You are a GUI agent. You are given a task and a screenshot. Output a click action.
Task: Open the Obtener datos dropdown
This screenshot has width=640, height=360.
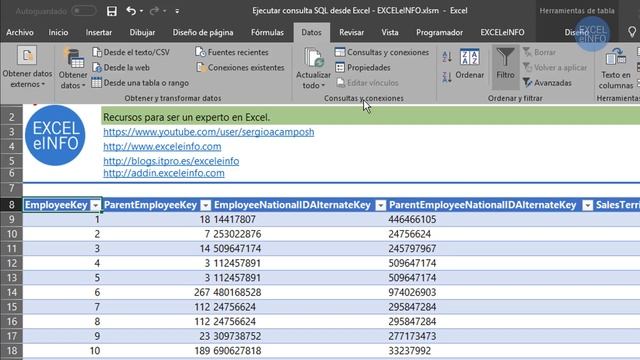click(x=73, y=69)
